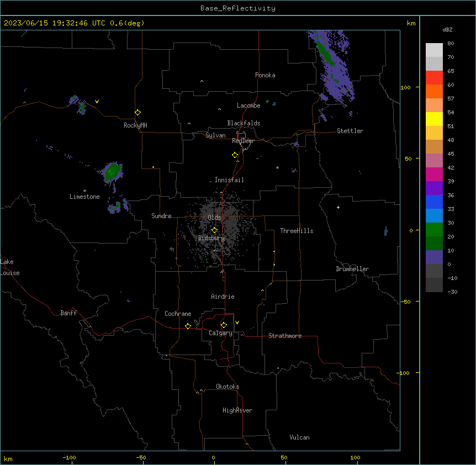The width and height of the screenshot is (476, 465).
Task: Click the yellow diamond marker near RockyMH
Action: pos(137,112)
